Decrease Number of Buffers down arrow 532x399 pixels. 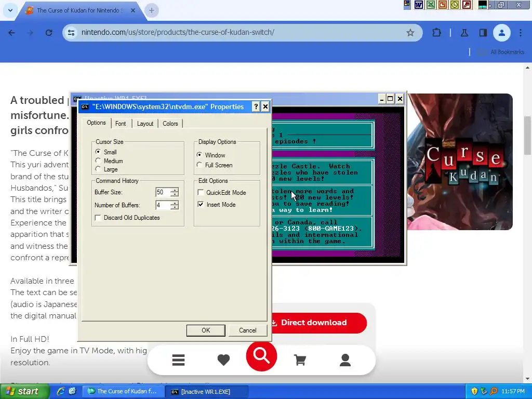pyautogui.click(x=175, y=207)
